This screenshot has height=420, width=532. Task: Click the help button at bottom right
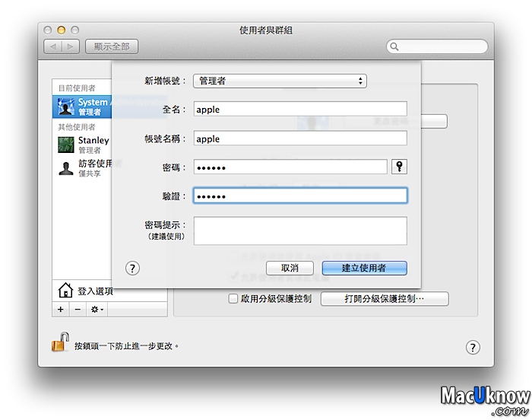[x=472, y=347]
